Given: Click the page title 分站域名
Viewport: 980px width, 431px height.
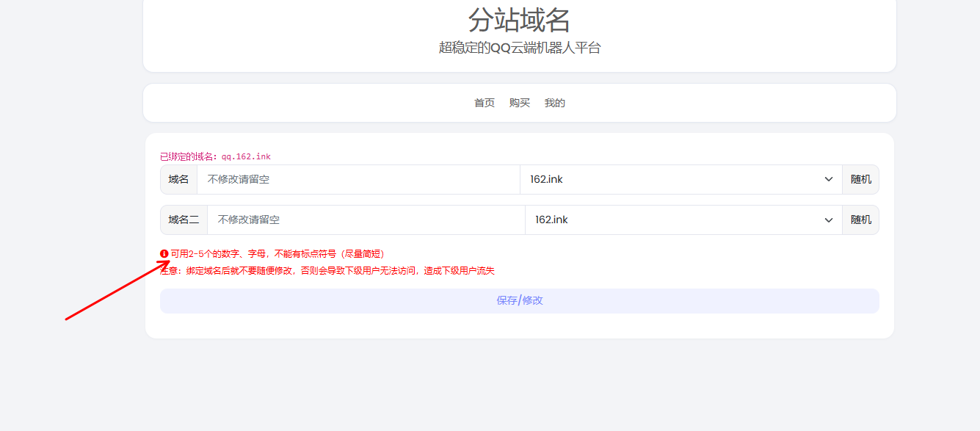Looking at the screenshot, I should pyautogui.click(x=521, y=21).
